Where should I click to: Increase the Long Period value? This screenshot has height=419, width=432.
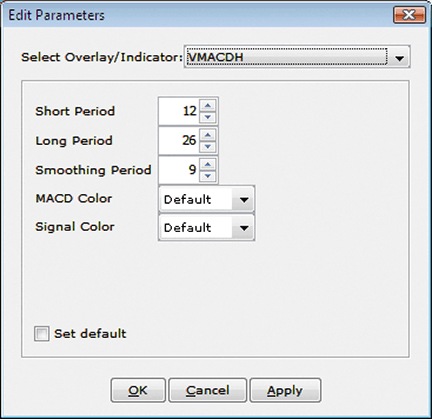208,135
